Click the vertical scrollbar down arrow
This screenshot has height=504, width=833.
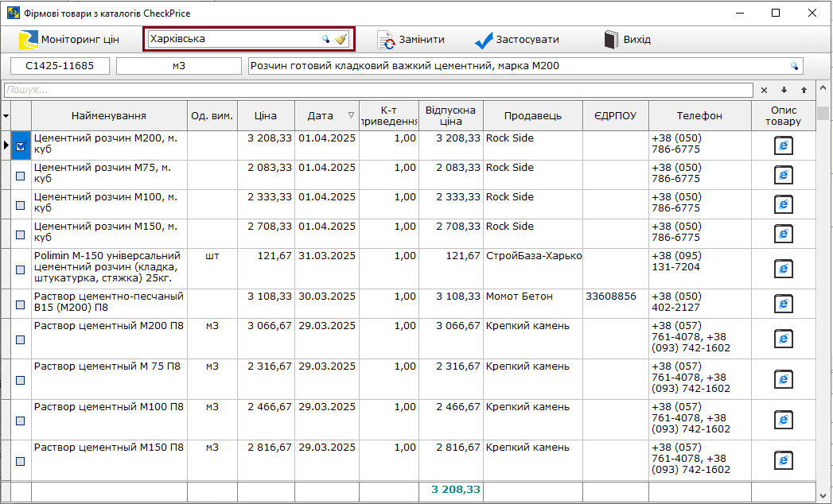pyautogui.click(x=823, y=496)
